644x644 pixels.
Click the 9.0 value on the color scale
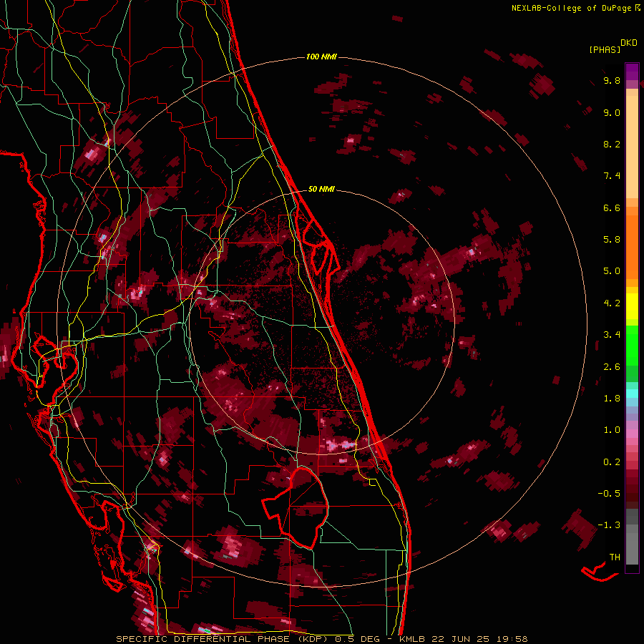pos(612,112)
